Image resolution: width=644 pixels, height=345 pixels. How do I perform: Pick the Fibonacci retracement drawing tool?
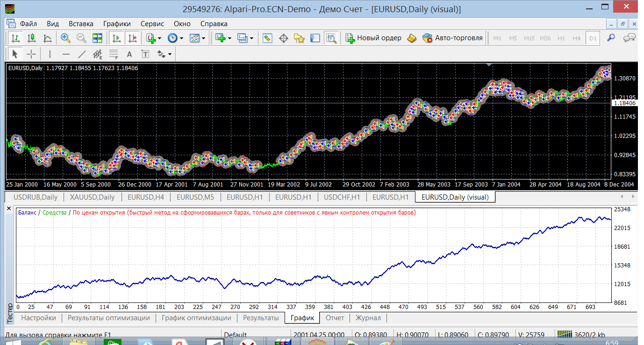point(114,54)
